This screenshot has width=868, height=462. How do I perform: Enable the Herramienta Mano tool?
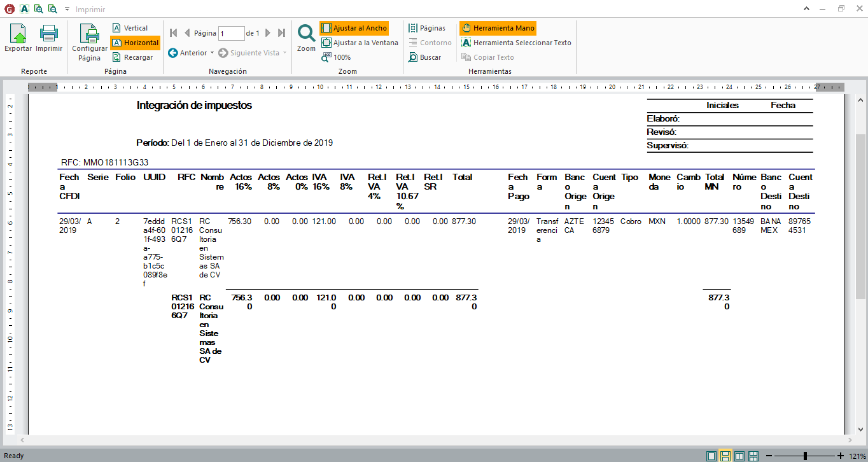[498, 28]
